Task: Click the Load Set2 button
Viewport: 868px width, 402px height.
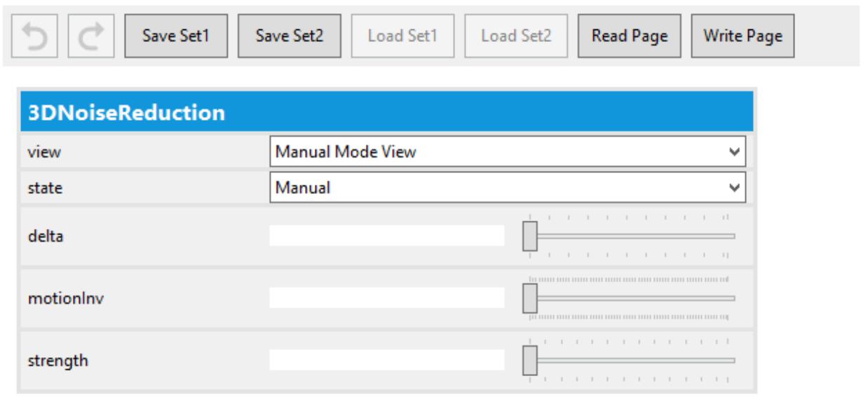Action: 516,36
